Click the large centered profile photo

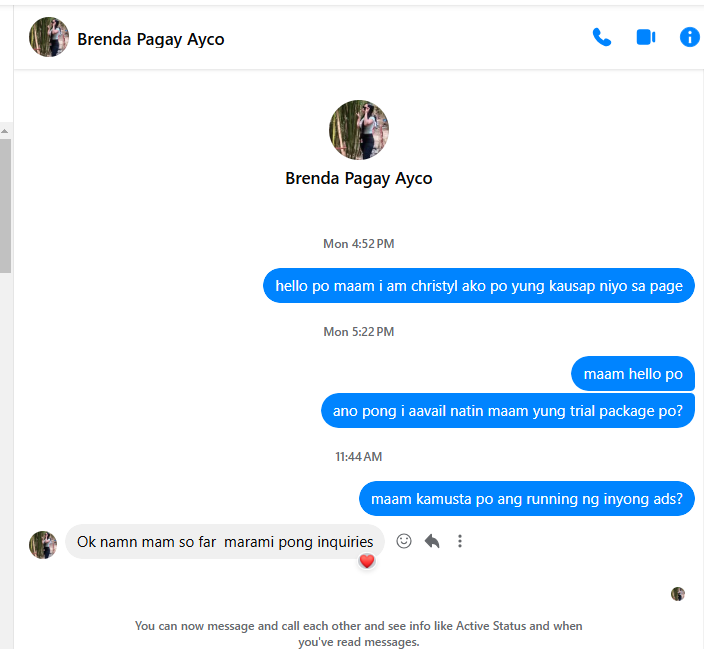click(358, 130)
